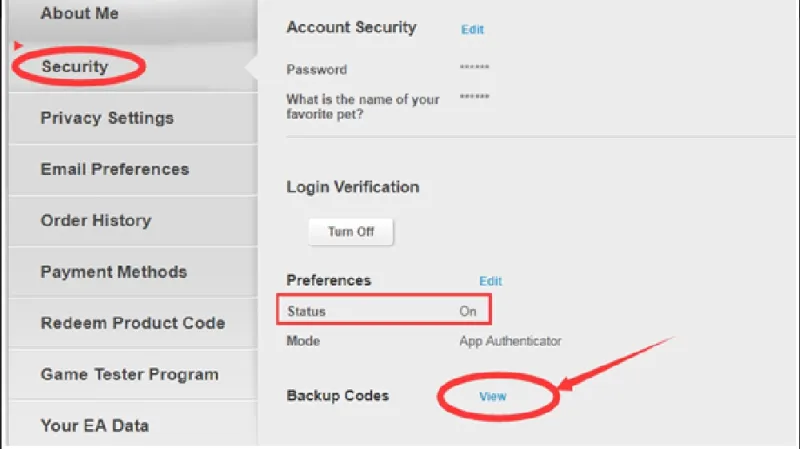Click the Status On value

(468, 312)
